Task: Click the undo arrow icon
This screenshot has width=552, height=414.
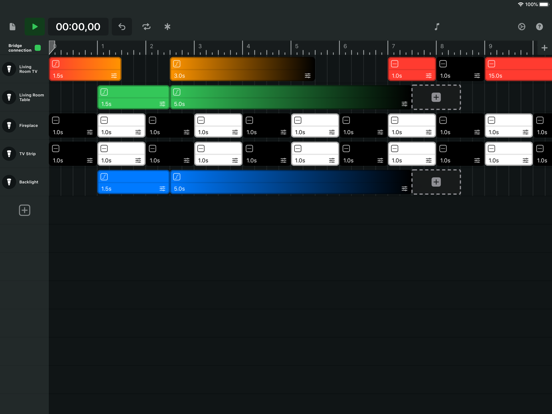Action: tap(122, 27)
